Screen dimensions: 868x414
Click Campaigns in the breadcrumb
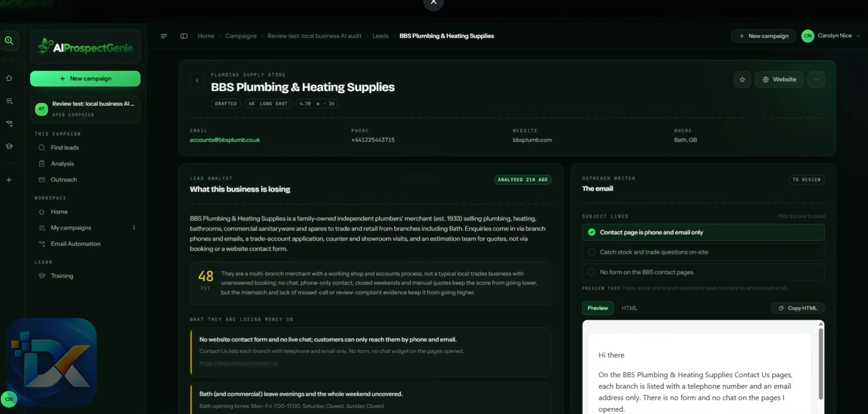[x=241, y=36]
